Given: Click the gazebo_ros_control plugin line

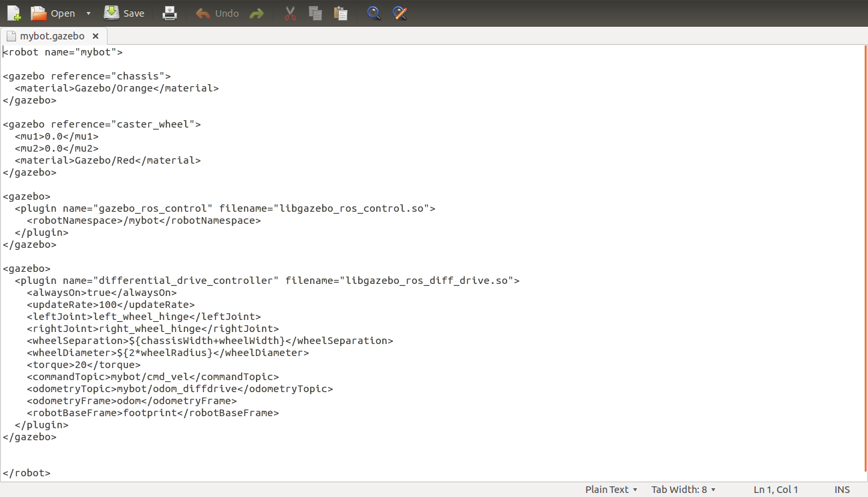Looking at the screenshot, I should tap(225, 208).
